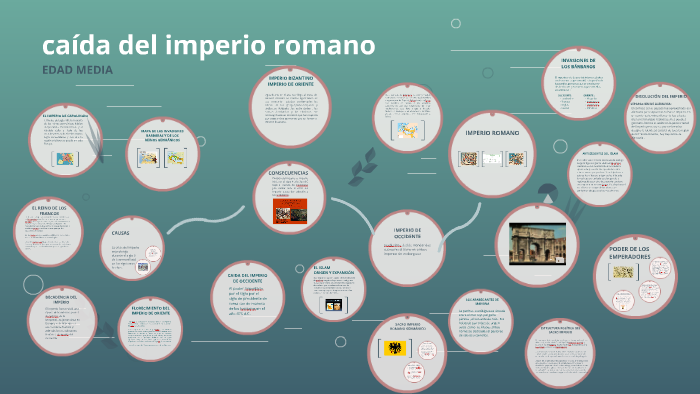
Task: Zoom into the CAUSAS topic circle
Action: click(x=132, y=249)
